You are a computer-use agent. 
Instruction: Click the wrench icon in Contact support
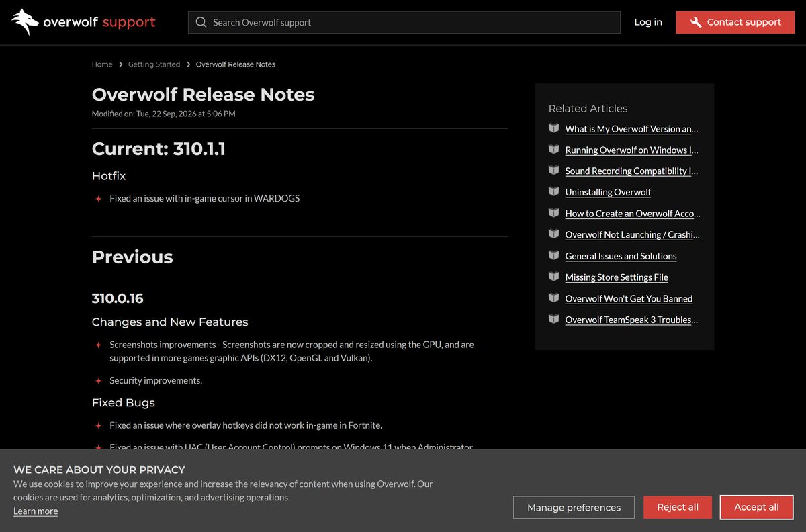[x=696, y=22]
